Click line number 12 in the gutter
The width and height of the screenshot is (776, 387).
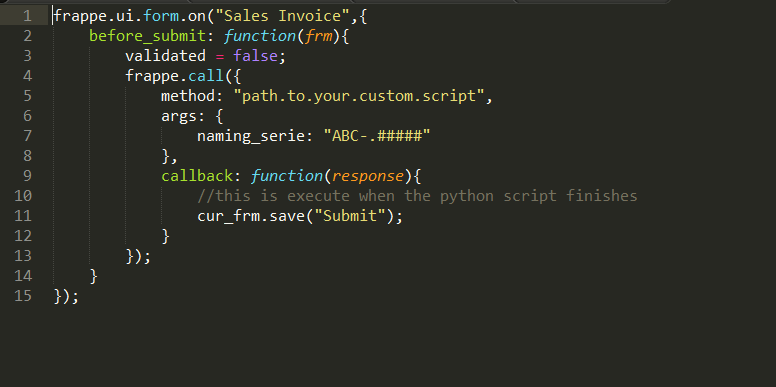point(23,236)
